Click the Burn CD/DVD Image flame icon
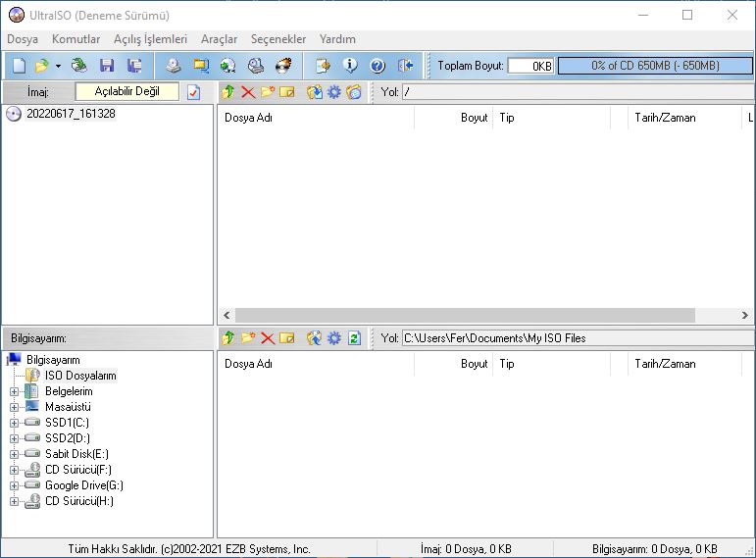This screenshot has height=558, width=756. [x=283, y=66]
